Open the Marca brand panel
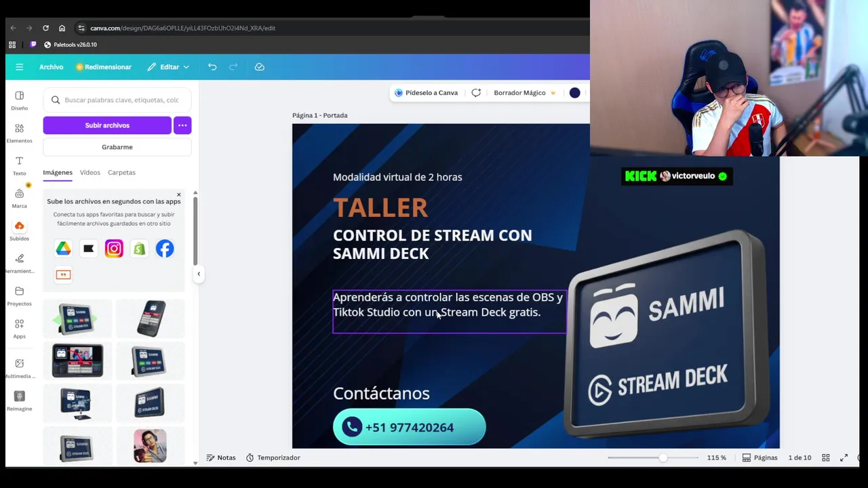 [x=19, y=198]
